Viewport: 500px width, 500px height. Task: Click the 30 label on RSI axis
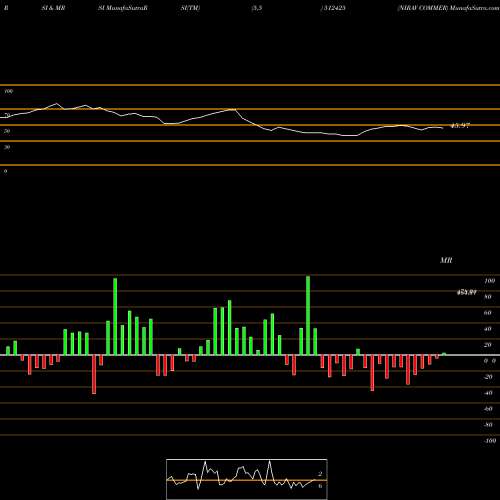click(x=7, y=147)
